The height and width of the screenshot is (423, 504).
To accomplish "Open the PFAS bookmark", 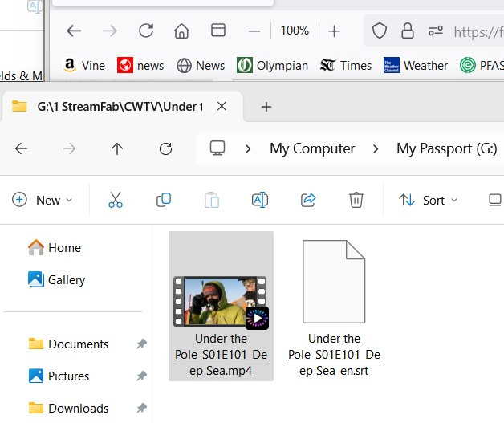I will click(x=482, y=66).
